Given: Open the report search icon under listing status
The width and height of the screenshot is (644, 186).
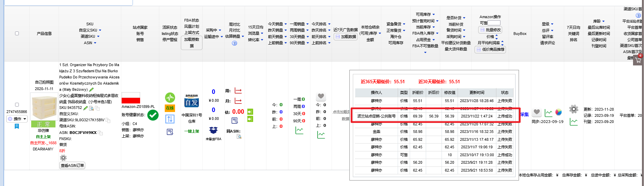Looking at the screenshot, I should [170, 132].
